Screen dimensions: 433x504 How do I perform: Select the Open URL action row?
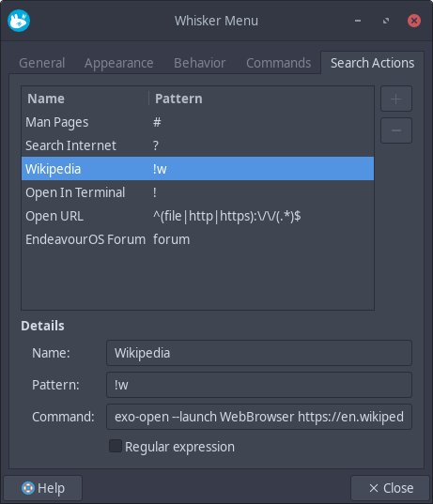pos(197,216)
